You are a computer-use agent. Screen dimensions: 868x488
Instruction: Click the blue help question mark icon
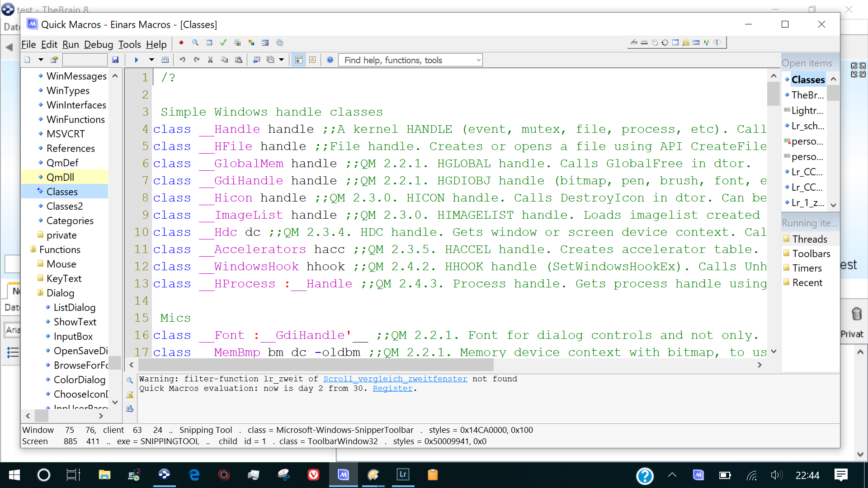(330, 60)
